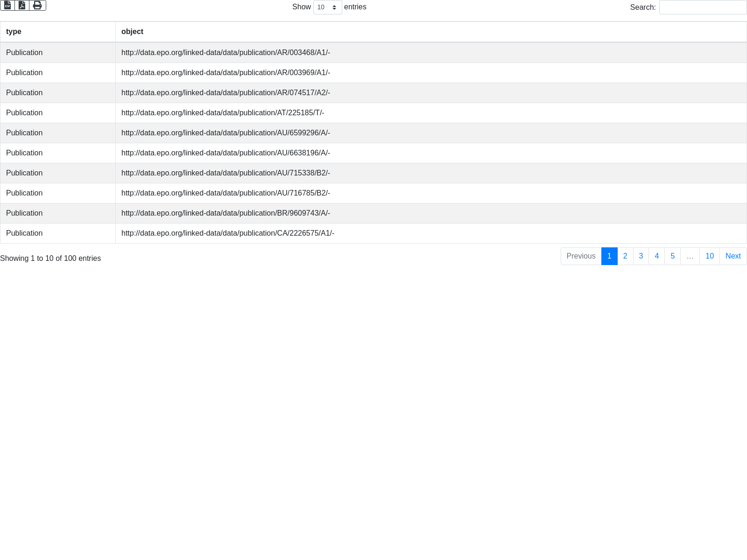
Task: Click the AT/225185/T publication URL
Action: (223, 113)
